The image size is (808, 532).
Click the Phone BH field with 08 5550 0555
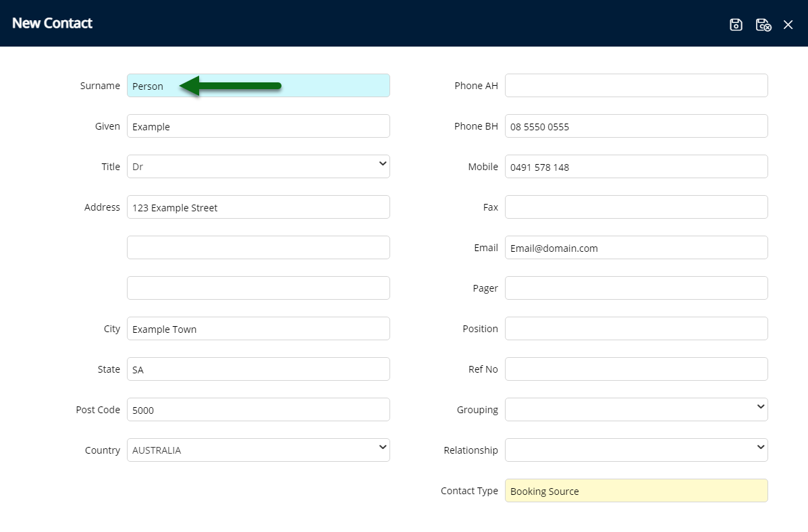coord(637,126)
